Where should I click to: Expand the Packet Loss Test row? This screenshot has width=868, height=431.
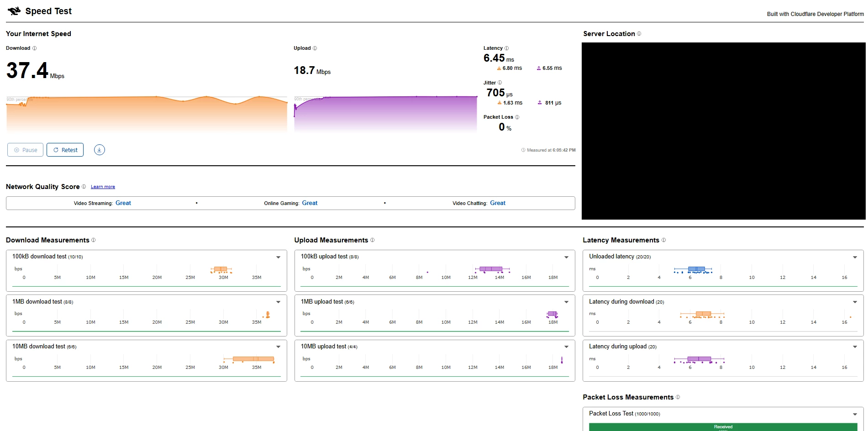pos(855,414)
